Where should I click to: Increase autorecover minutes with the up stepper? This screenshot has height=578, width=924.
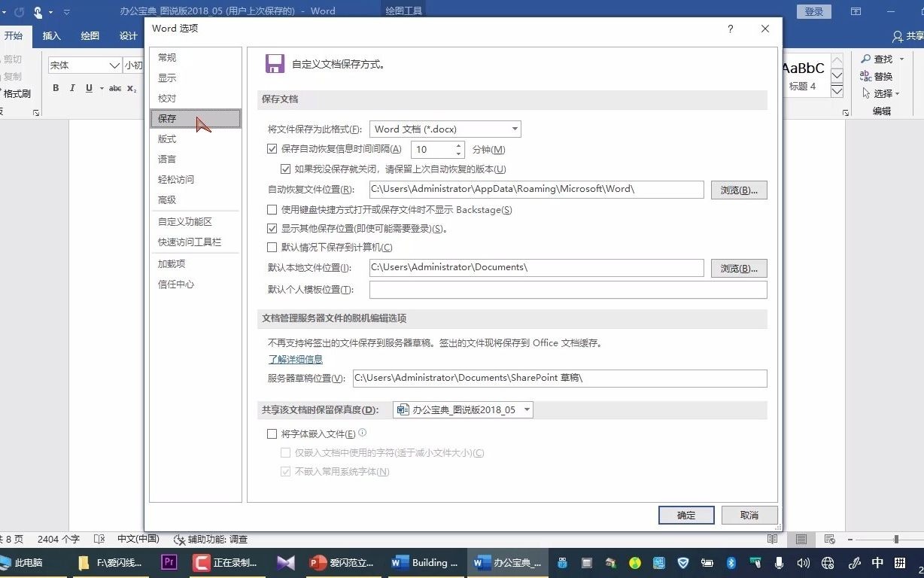pyautogui.click(x=458, y=145)
